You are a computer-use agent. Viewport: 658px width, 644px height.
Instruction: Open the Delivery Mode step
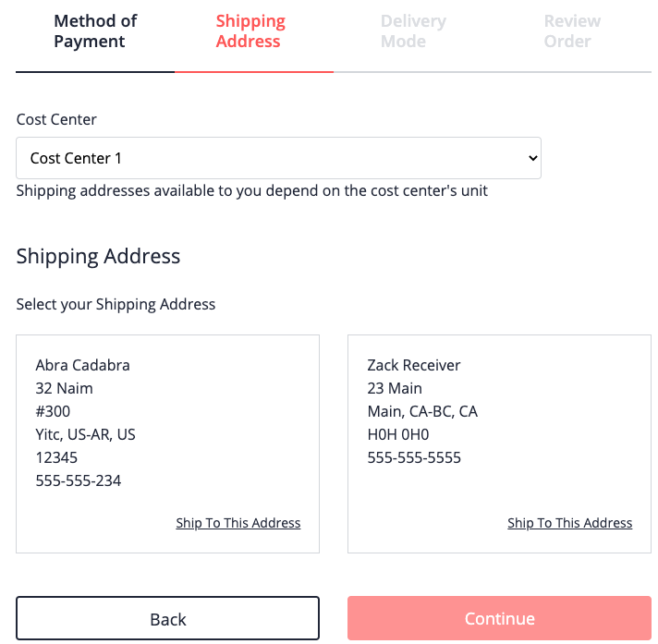pyautogui.click(x=413, y=31)
